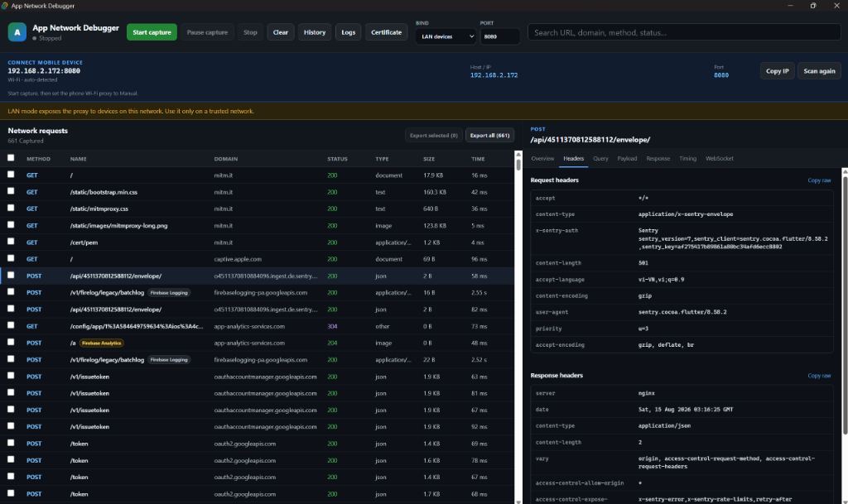Click the 2.55 s time cell

coord(479,292)
